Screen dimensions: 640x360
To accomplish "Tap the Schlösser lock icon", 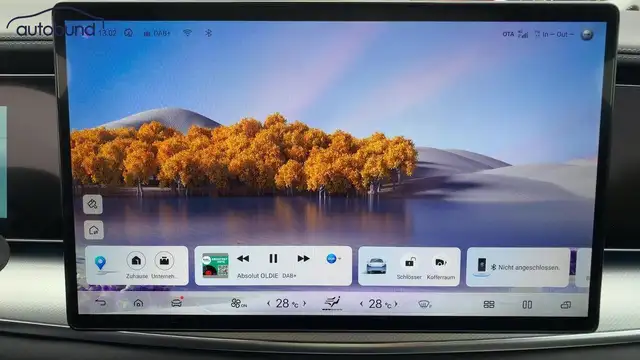I will (410, 262).
